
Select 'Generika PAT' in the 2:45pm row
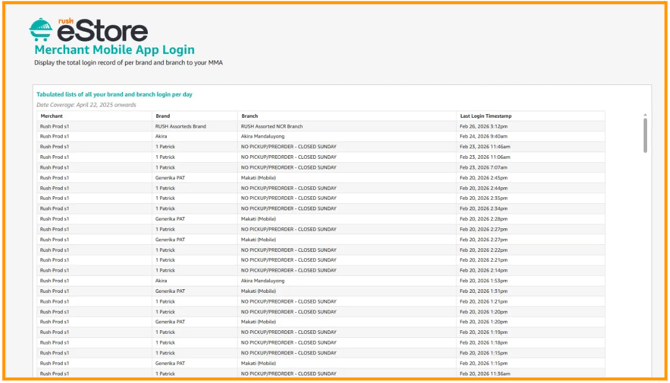(x=169, y=178)
